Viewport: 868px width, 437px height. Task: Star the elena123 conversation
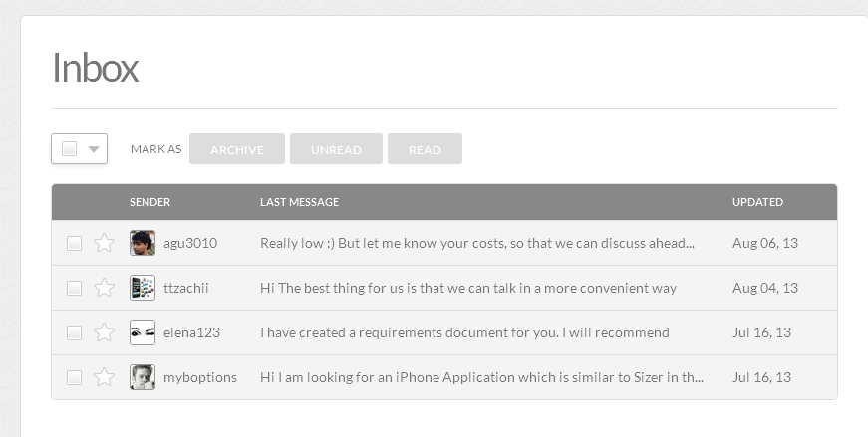(x=104, y=332)
